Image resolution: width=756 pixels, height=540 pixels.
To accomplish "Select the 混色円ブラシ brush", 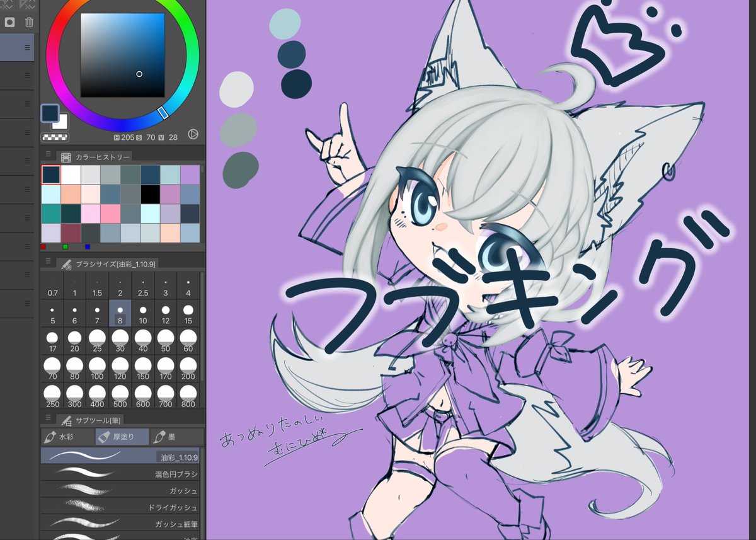I will [120, 473].
